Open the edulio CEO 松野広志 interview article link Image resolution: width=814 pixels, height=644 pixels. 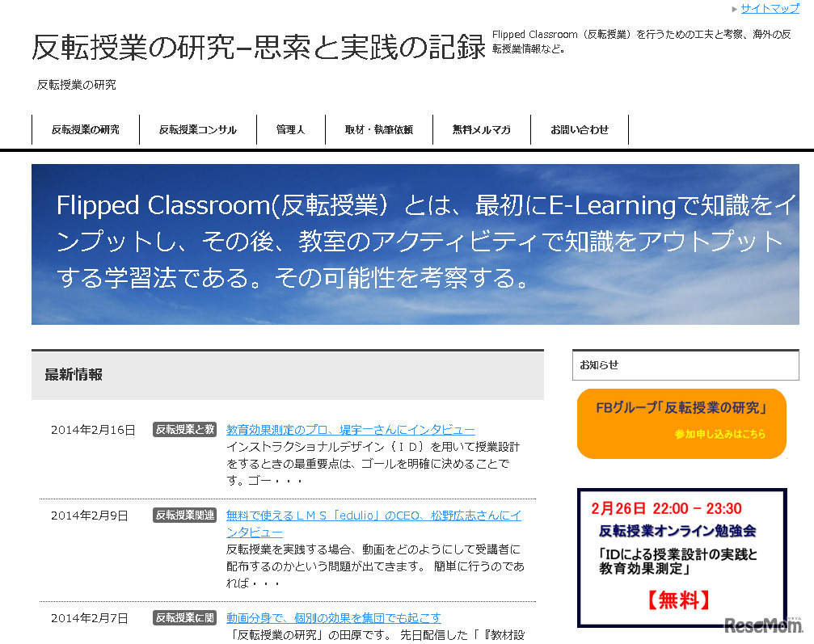point(373,524)
